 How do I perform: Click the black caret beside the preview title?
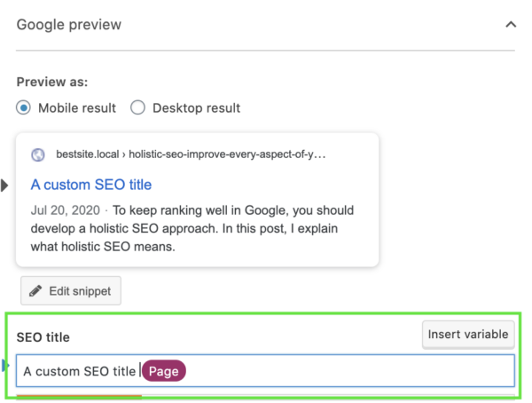pyautogui.click(x=4, y=186)
